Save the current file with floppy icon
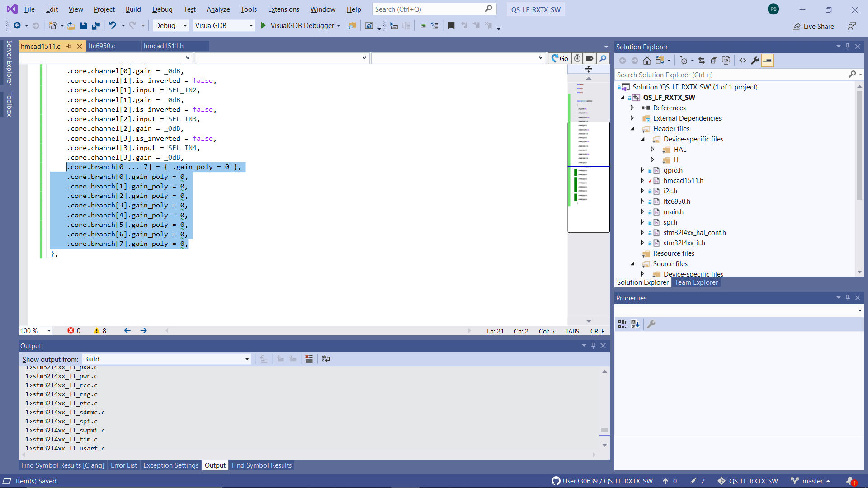This screenshot has width=868, height=488. [x=83, y=26]
